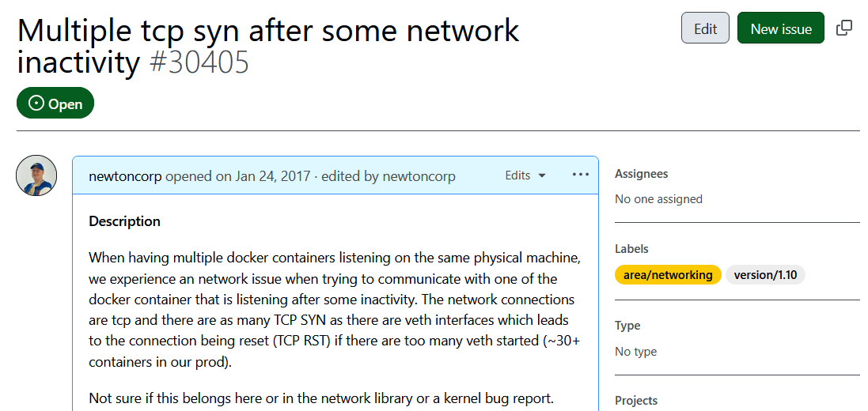Click the issue number #30405
868x411 pixels.
pos(199,62)
